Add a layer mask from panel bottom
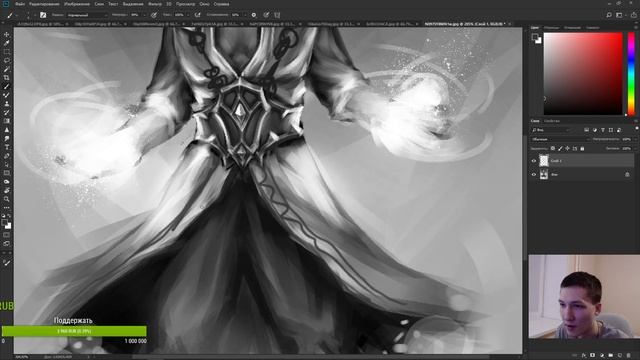The width and height of the screenshot is (640, 360). 593,356
